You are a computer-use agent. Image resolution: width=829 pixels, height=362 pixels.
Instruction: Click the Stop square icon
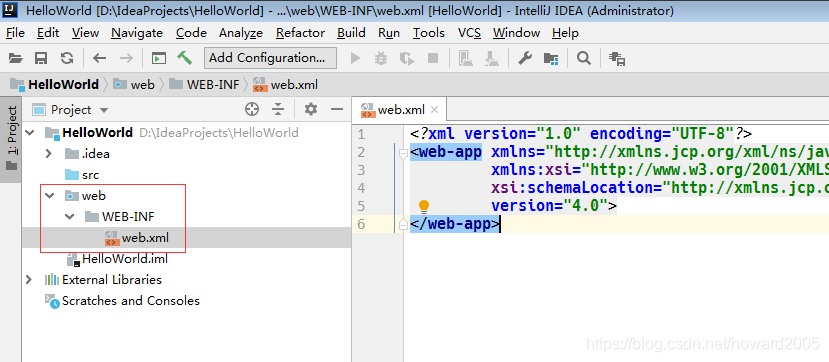(433, 59)
